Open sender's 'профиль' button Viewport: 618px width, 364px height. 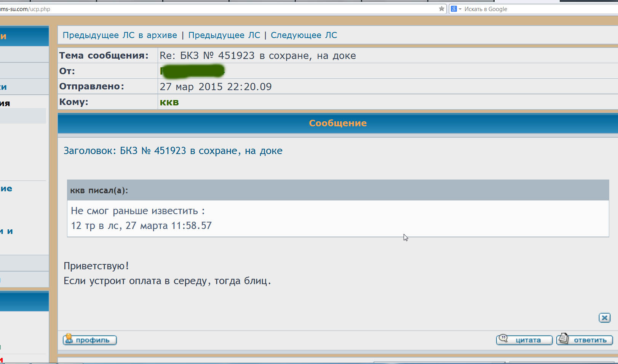pyautogui.click(x=90, y=340)
